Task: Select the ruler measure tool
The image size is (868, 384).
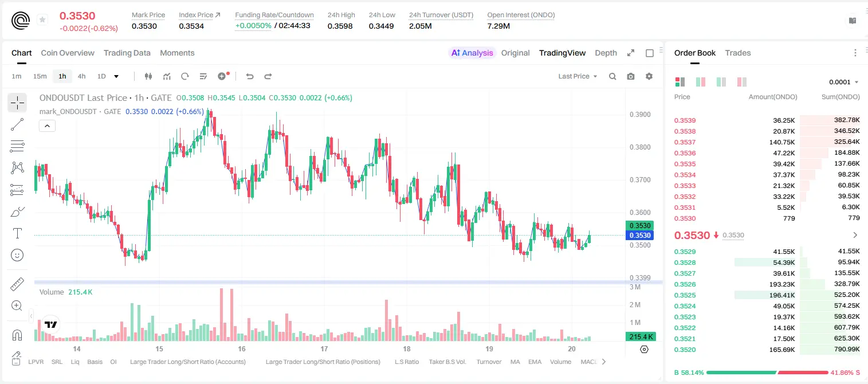Action: click(17, 284)
